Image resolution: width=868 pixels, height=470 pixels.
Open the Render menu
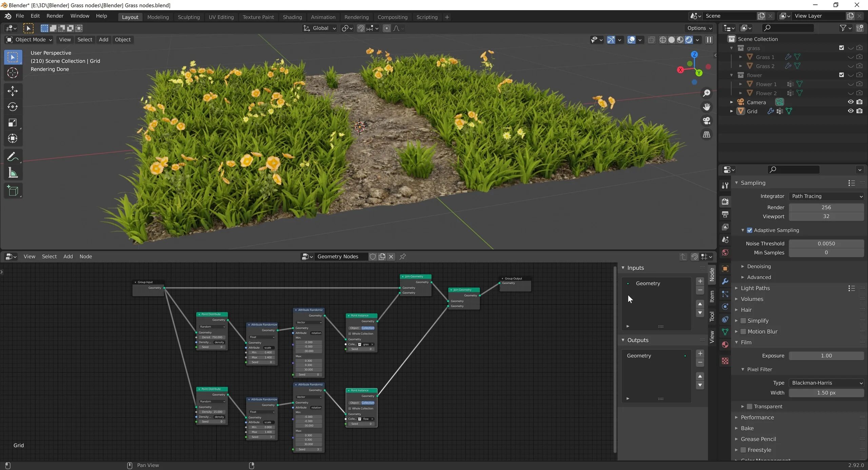(55, 16)
